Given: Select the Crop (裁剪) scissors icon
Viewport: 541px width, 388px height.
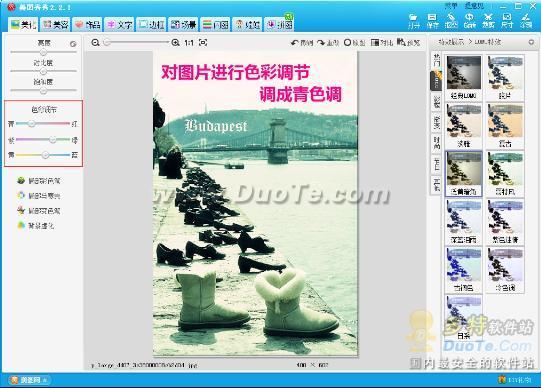Looking at the screenshot, I should 488,20.
